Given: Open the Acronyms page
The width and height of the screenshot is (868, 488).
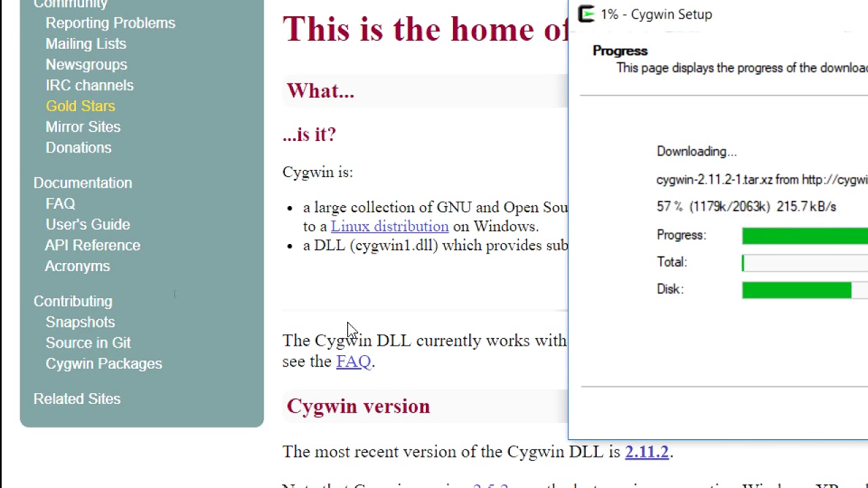Looking at the screenshot, I should (x=77, y=266).
